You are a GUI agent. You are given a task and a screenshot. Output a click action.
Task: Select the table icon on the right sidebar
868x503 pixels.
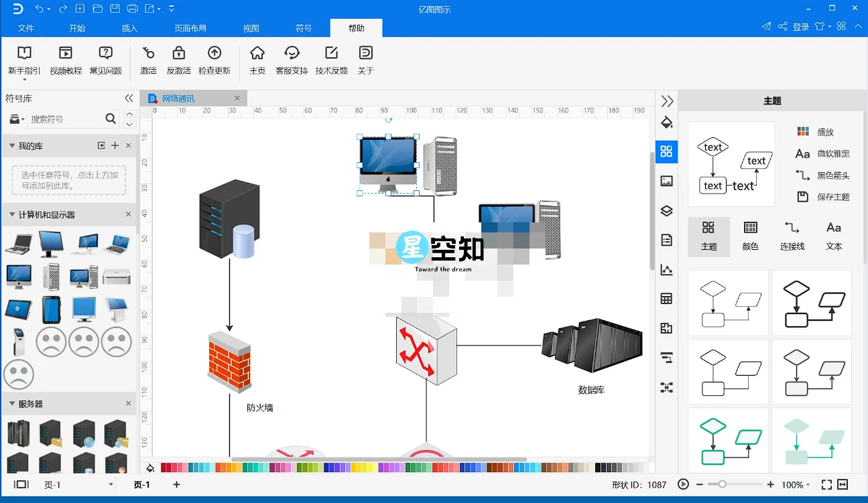click(666, 298)
